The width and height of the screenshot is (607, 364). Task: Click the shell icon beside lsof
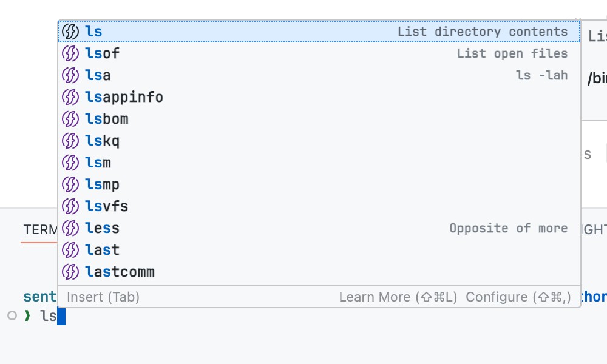tap(70, 53)
